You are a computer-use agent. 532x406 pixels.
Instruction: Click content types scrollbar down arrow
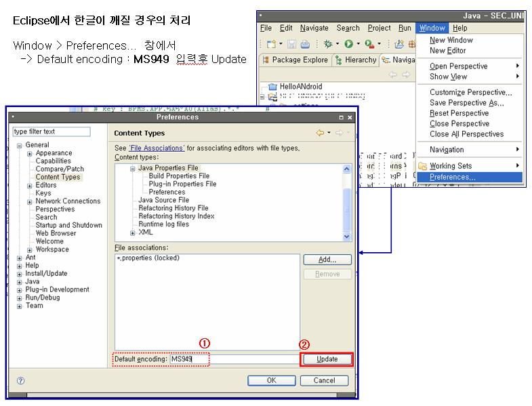tap(347, 237)
